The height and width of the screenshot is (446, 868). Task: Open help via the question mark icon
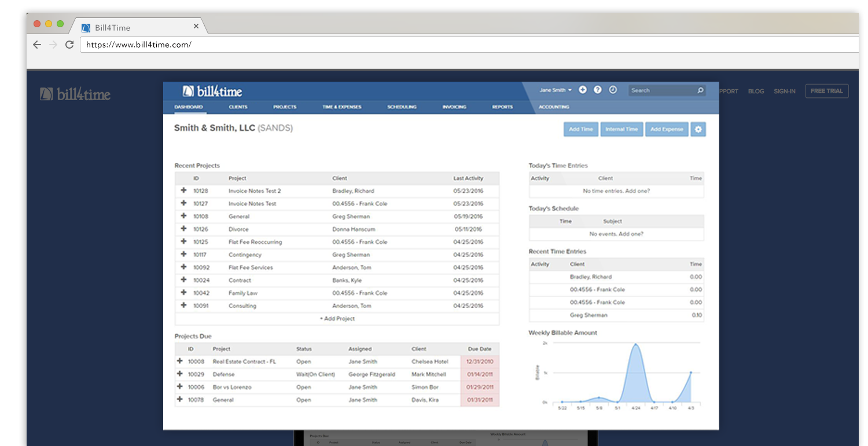pyautogui.click(x=598, y=90)
